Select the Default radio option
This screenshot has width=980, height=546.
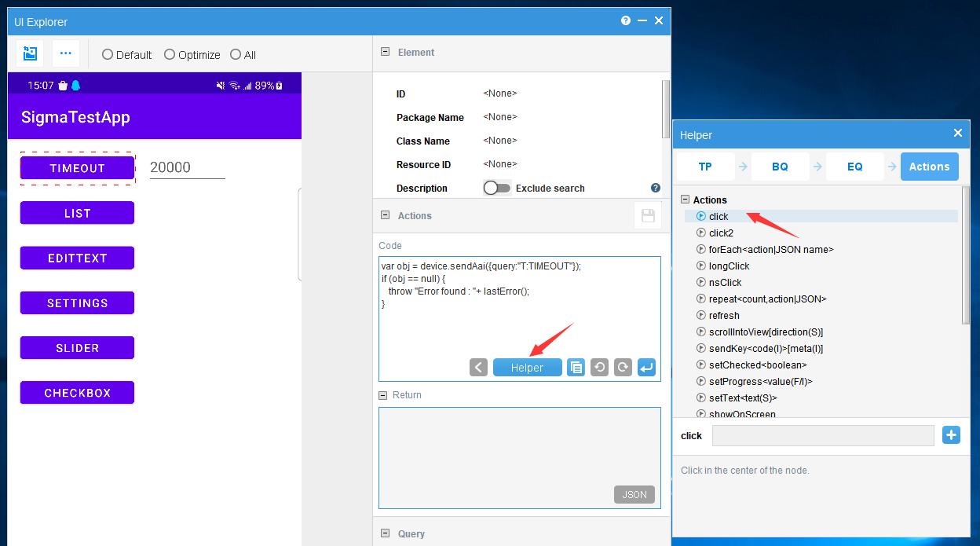pyautogui.click(x=126, y=55)
